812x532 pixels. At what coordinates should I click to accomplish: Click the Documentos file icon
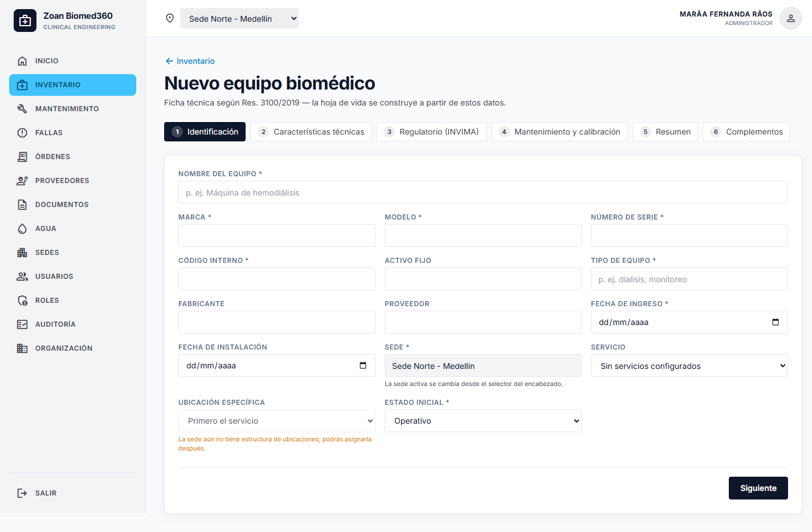pyautogui.click(x=22, y=205)
